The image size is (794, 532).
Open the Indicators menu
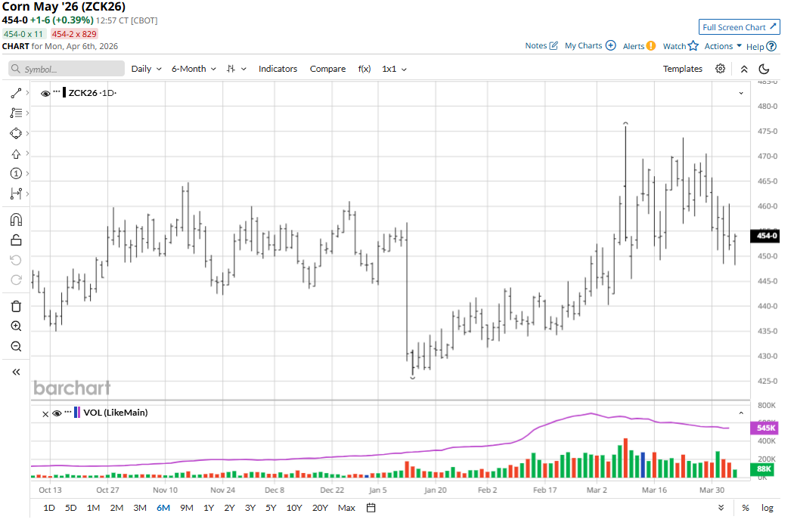click(278, 69)
